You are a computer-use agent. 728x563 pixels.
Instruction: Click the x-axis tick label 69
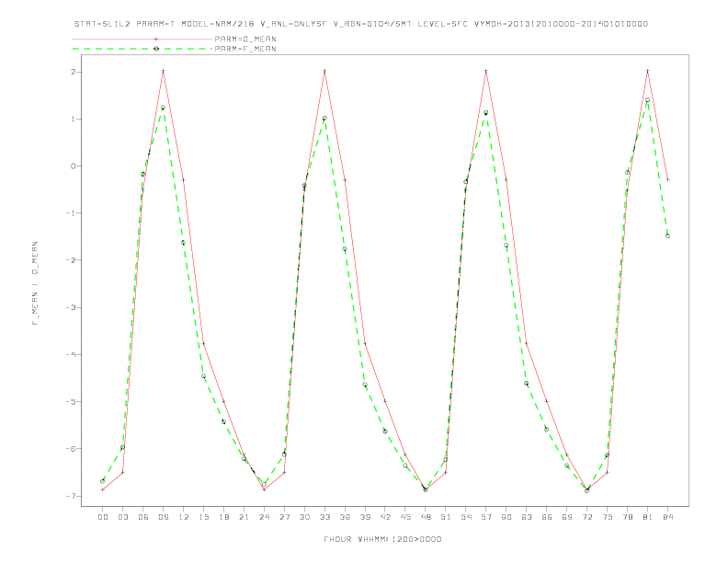point(567,517)
